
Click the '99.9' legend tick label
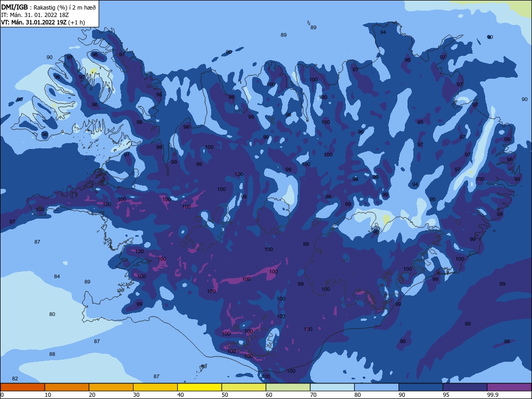click(x=493, y=395)
